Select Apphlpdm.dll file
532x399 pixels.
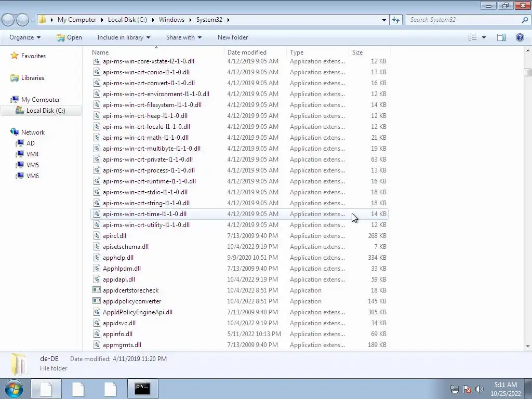click(240, 269)
